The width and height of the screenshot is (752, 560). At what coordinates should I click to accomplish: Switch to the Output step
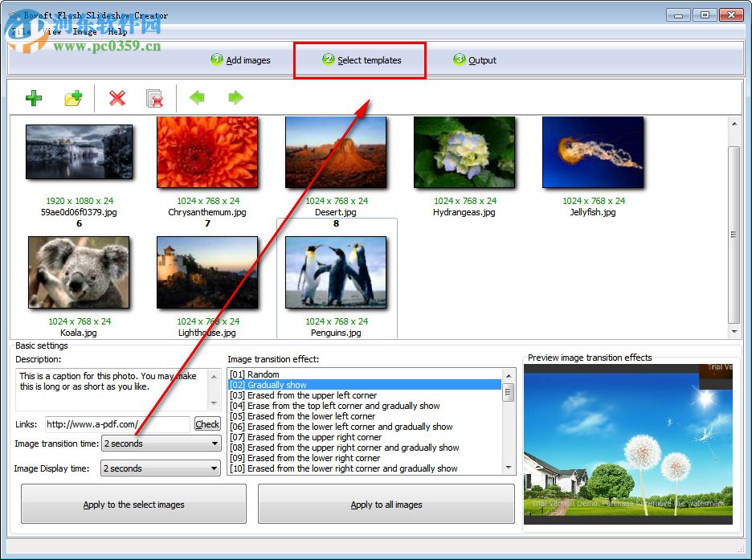coord(474,59)
